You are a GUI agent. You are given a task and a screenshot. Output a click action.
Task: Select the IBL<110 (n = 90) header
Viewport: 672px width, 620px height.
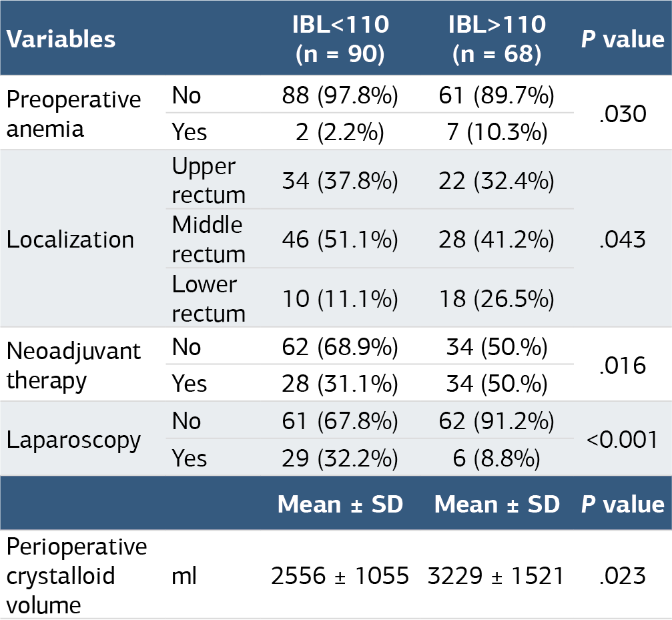340,39
